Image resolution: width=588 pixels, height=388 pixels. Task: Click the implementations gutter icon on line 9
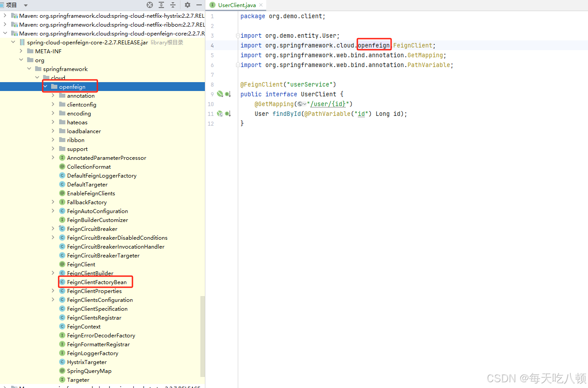(x=228, y=94)
